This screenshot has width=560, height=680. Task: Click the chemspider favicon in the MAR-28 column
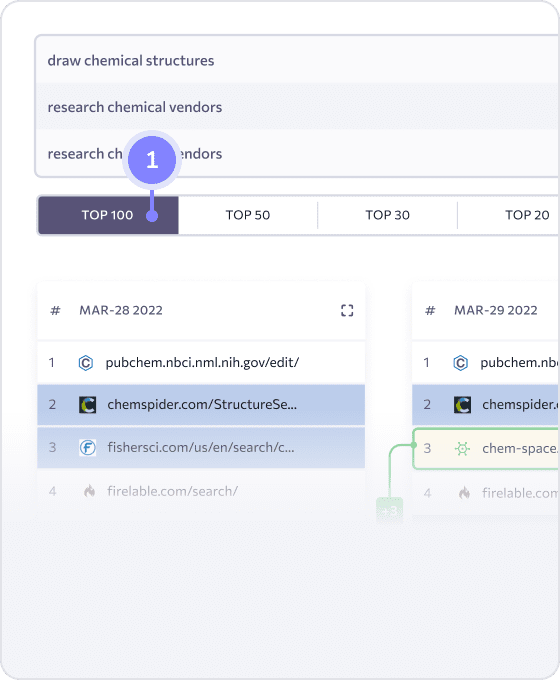pos(87,405)
